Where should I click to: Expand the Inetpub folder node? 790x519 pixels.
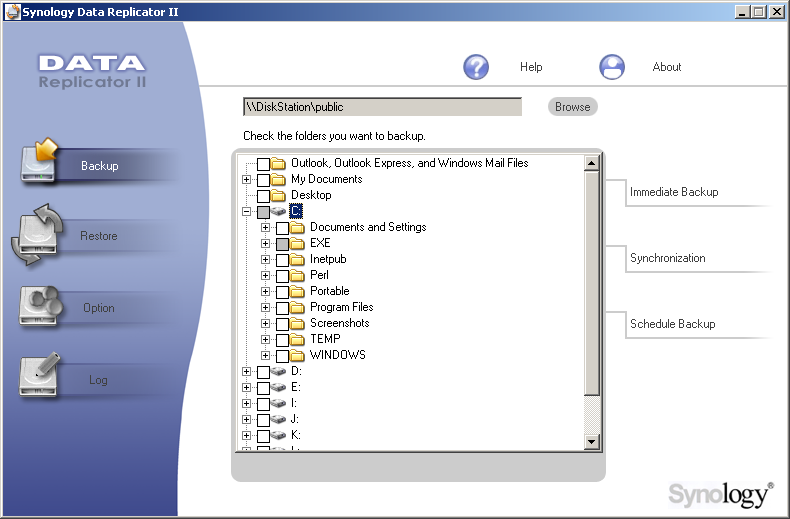coord(265,260)
